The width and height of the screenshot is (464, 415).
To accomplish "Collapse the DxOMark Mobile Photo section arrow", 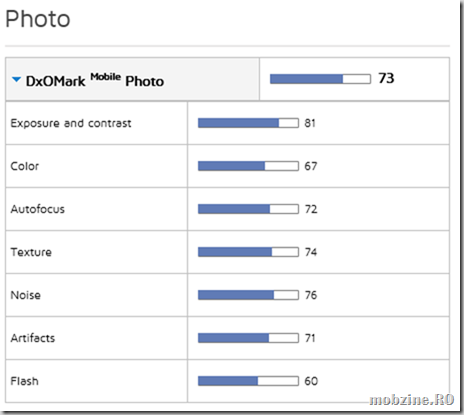I will coord(16,80).
